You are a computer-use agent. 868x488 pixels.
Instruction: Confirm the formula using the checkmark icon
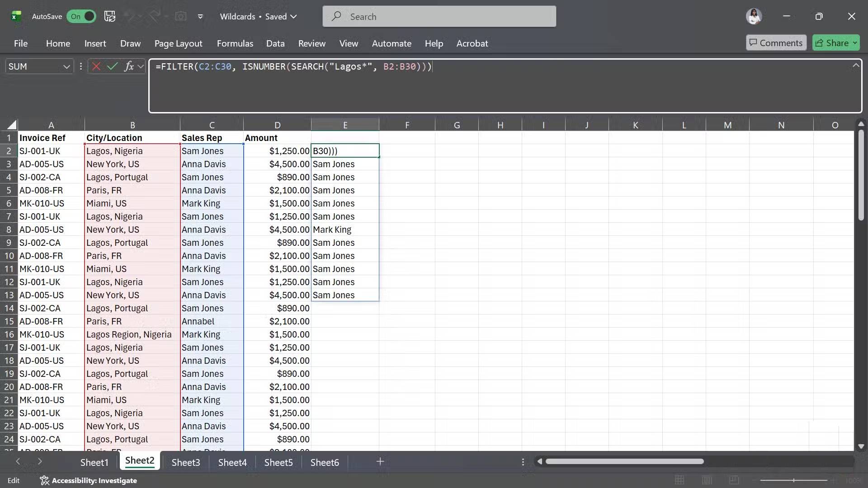tap(113, 66)
